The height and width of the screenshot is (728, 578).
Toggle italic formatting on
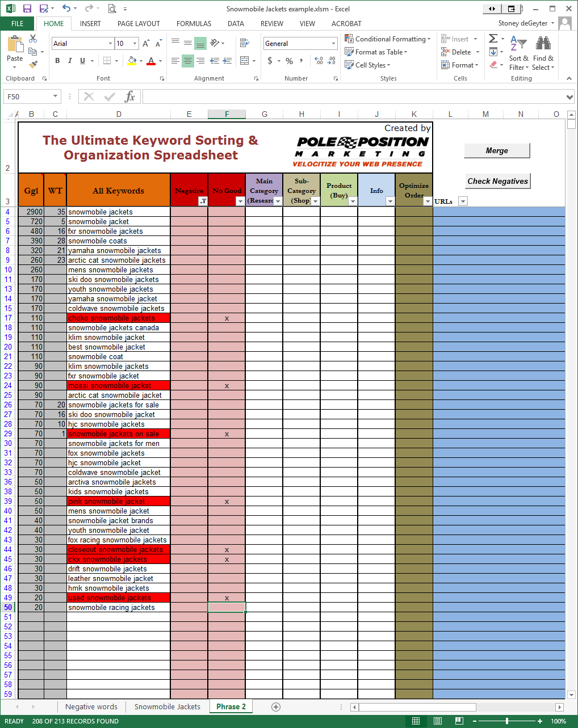click(x=69, y=60)
